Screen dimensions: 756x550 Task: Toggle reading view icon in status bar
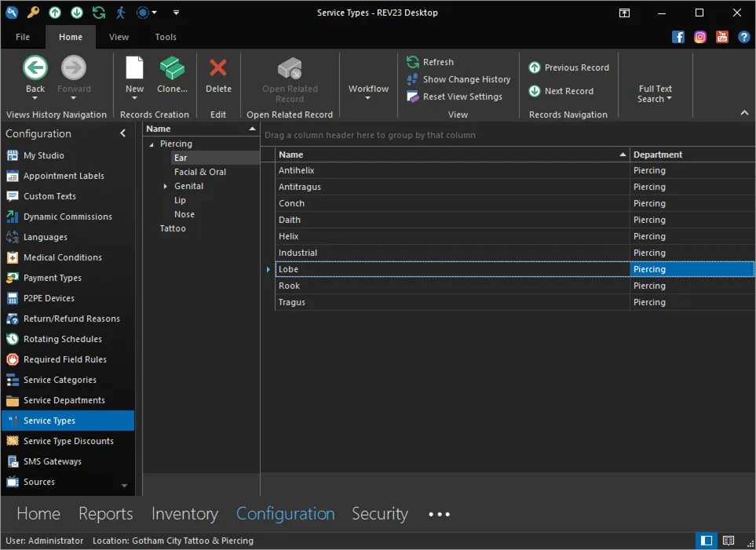click(729, 541)
